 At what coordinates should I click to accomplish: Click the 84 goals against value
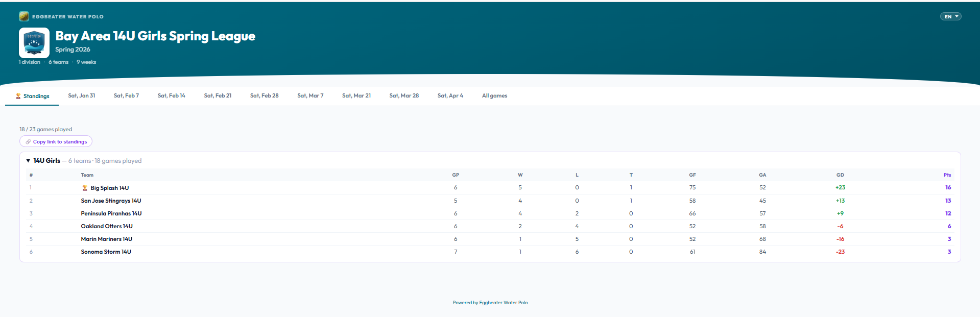[x=762, y=252]
